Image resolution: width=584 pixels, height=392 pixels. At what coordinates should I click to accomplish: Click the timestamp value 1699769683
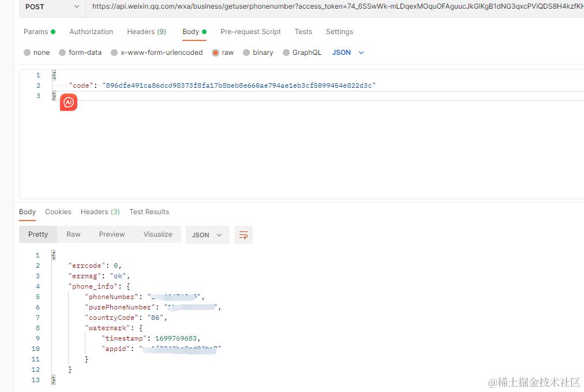click(176, 338)
